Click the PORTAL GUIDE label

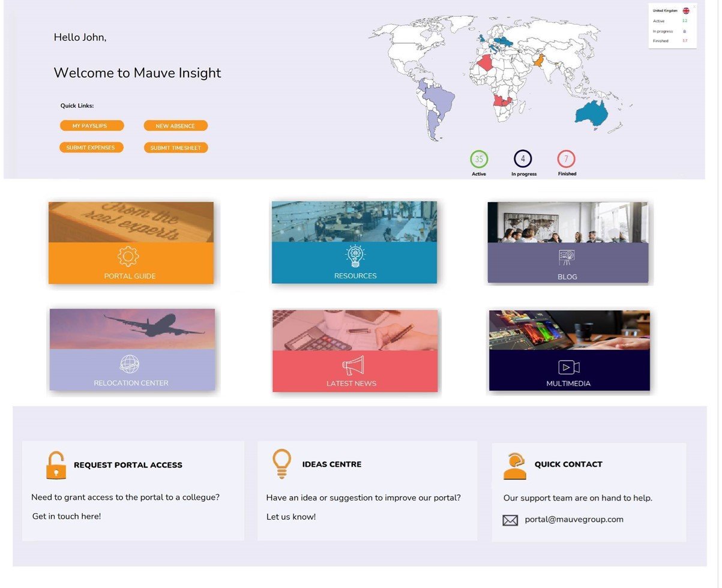130,276
